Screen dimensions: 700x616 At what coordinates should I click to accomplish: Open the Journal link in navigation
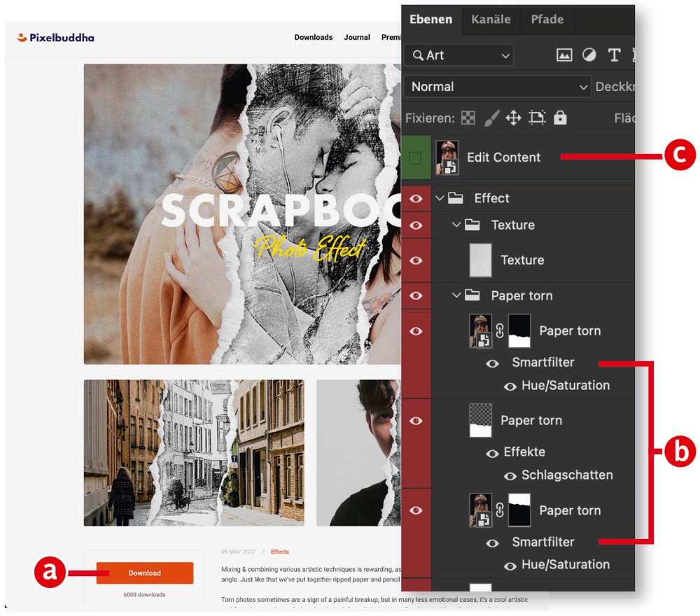[x=357, y=37]
